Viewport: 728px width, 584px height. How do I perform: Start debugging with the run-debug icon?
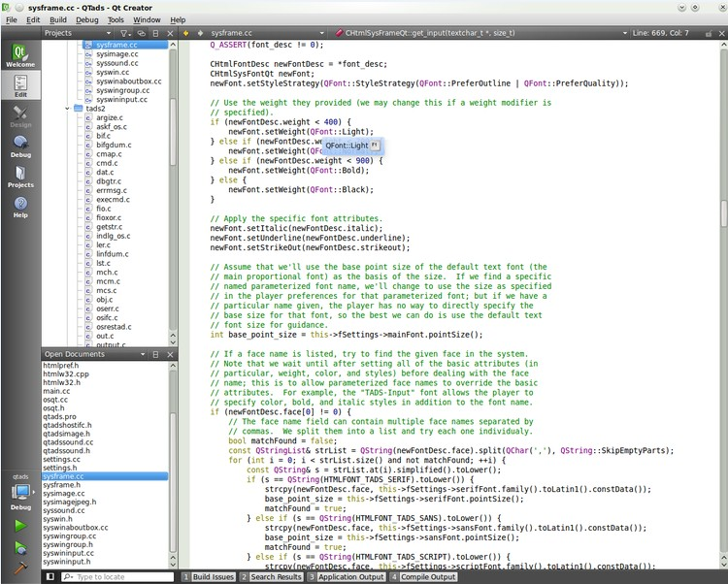(x=20, y=548)
